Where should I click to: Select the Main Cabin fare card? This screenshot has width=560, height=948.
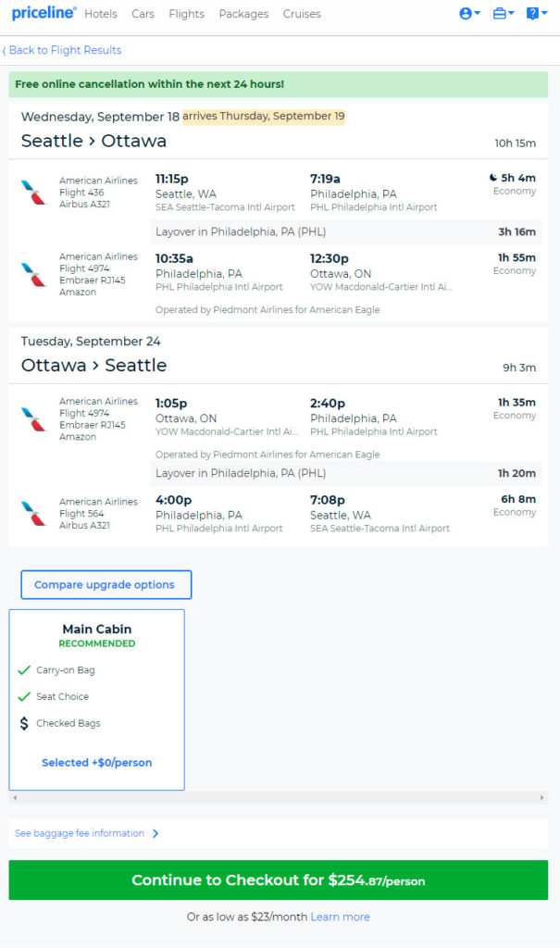point(97,700)
